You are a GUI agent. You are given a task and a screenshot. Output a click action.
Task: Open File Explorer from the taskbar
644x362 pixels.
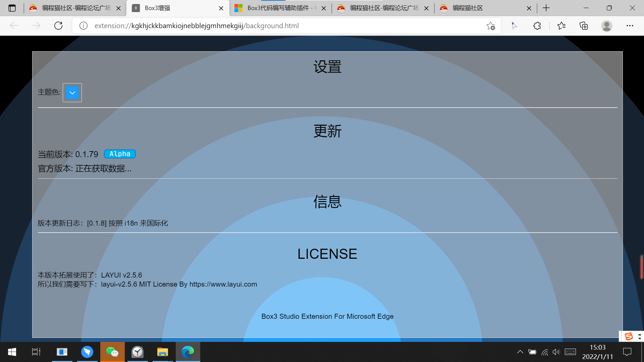[x=163, y=352]
